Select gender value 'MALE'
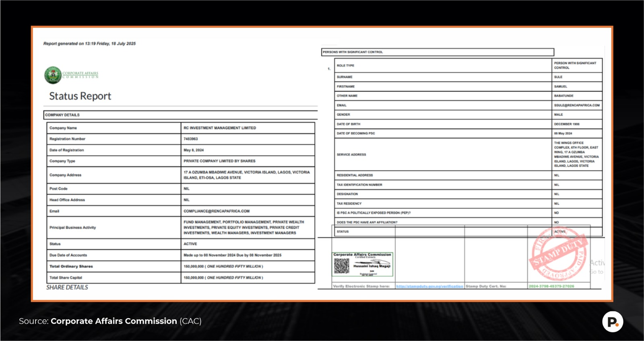Screen dimensions: 644x341 pos(558,115)
